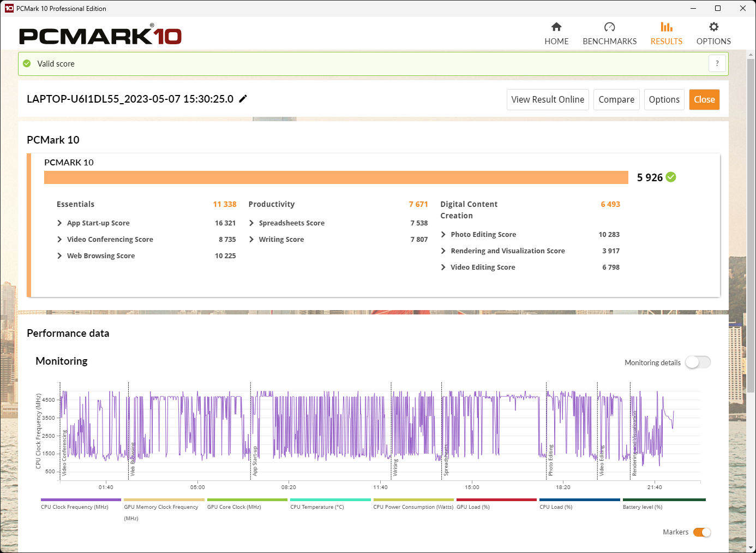Switch to the Results tab
This screenshot has width=756, height=553.
(x=666, y=34)
